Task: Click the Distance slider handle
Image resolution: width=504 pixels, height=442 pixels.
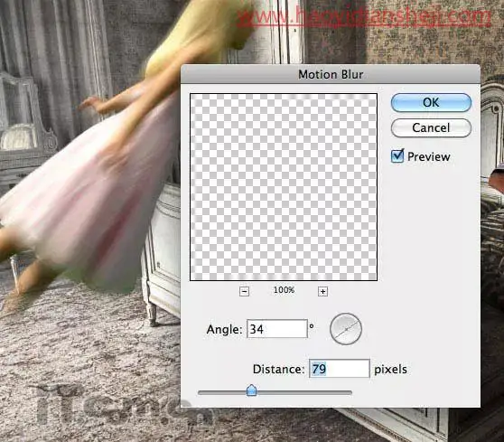Action: 251,390
